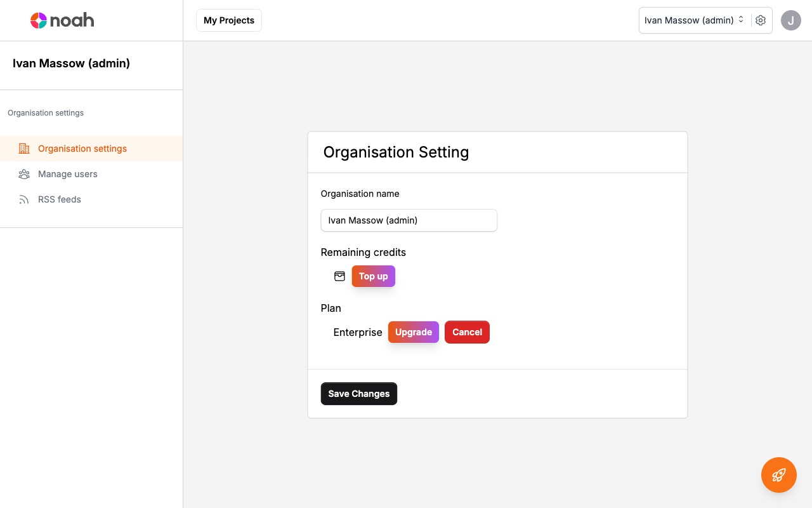Cancel the Enterprise plan
812x508 pixels.
point(467,332)
